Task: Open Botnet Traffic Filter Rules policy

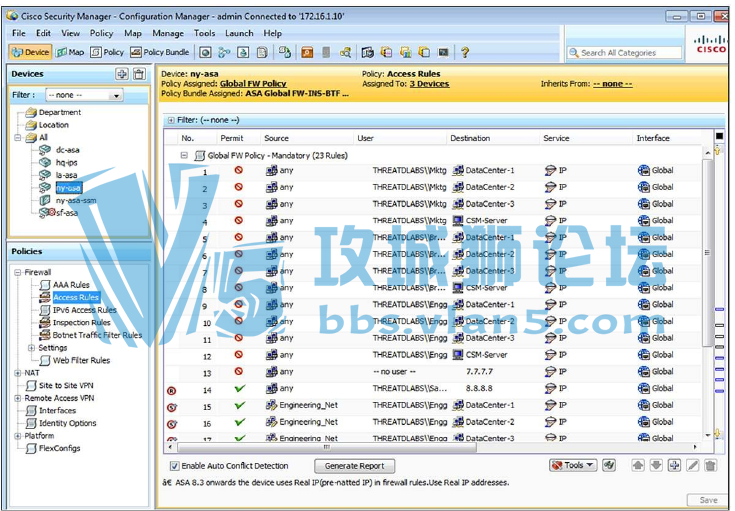Action: pyautogui.click(x=97, y=335)
